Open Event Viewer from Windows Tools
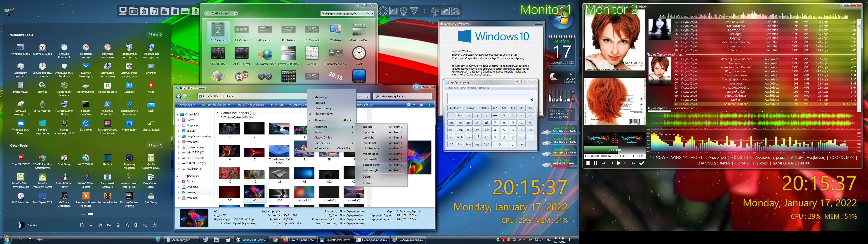 21,87
